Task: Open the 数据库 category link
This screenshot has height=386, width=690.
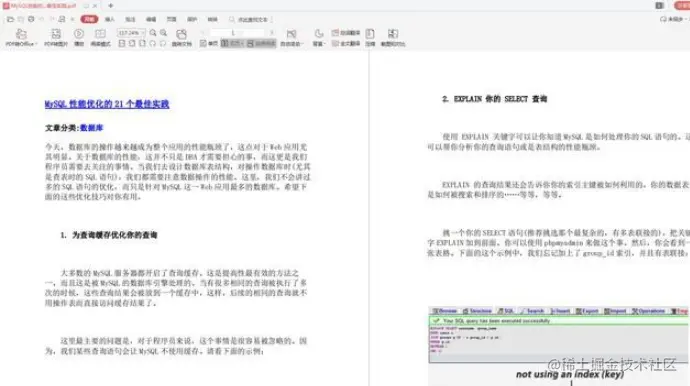Action: (x=92, y=128)
